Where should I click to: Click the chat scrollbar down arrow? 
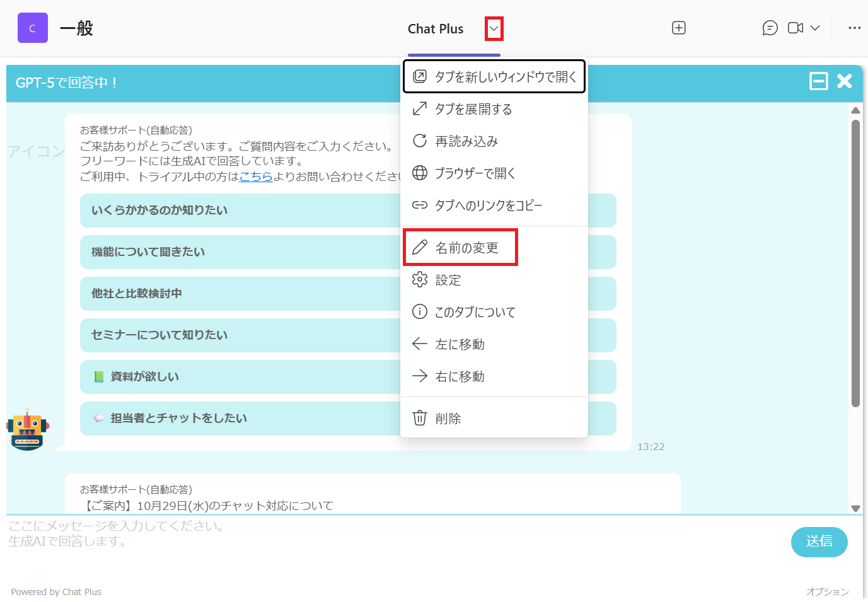coord(855,508)
